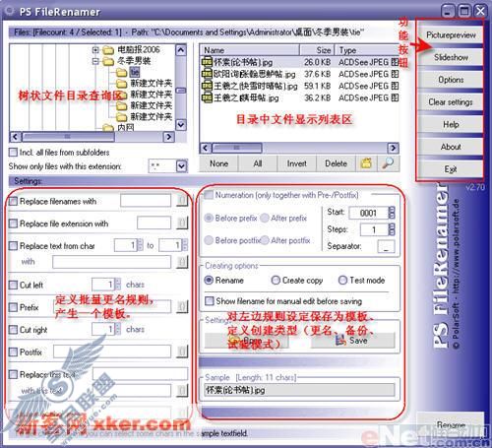The height and width of the screenshot is (448, 492).
Task: Select the tie folder in tree
Action: (x=135, y=72)
